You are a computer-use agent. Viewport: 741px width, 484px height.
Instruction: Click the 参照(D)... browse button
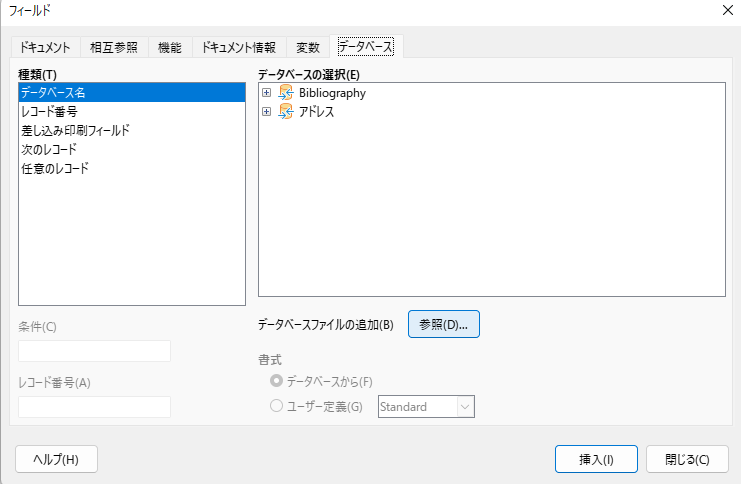click(x=444, y=324)
